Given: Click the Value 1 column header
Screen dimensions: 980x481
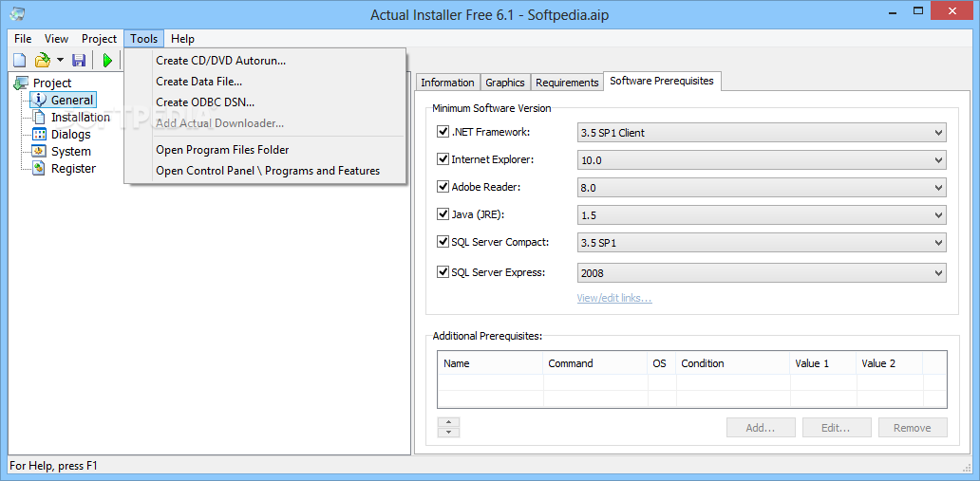Looking at the screenshot, I should tap(823, 363).
